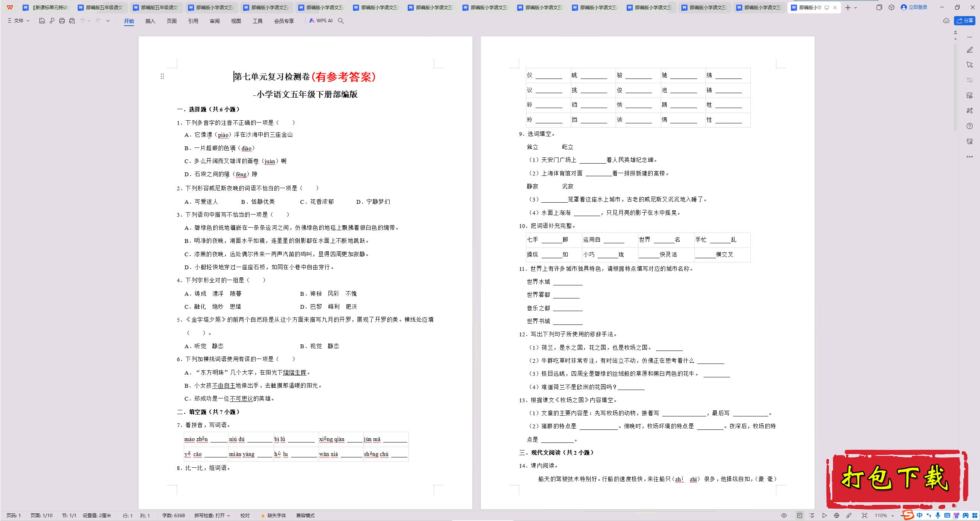Click 校对 proofreading in status bar
Viewport: 980px width, 521px height.
pyautogui.click(x=245, y=516)
